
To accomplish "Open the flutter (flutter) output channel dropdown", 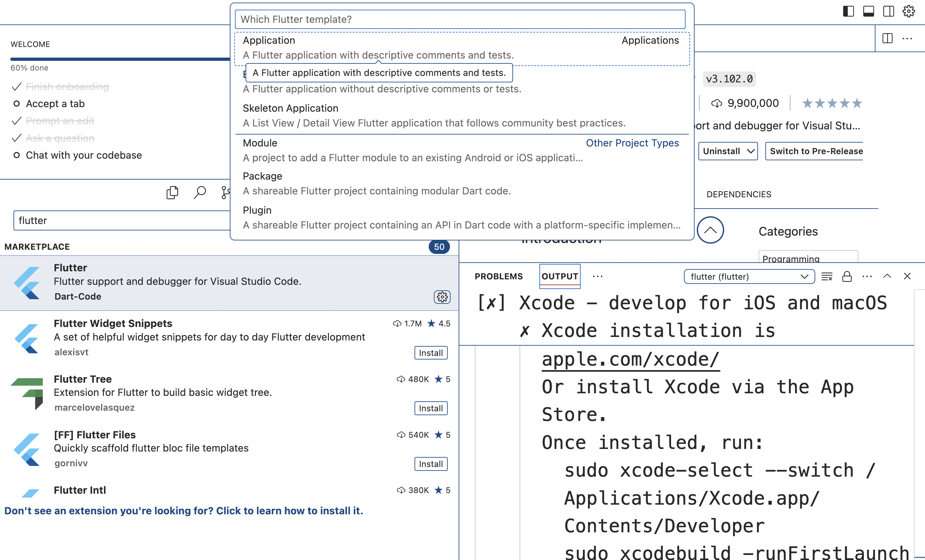I will (x=749, y=277).
